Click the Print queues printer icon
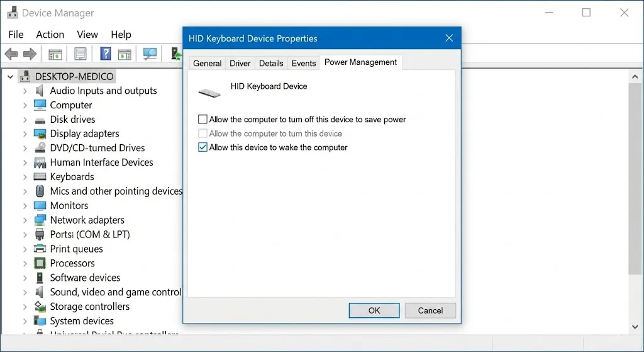The width and height of the screenshot is (644, 352). click(x=40, y=249)
